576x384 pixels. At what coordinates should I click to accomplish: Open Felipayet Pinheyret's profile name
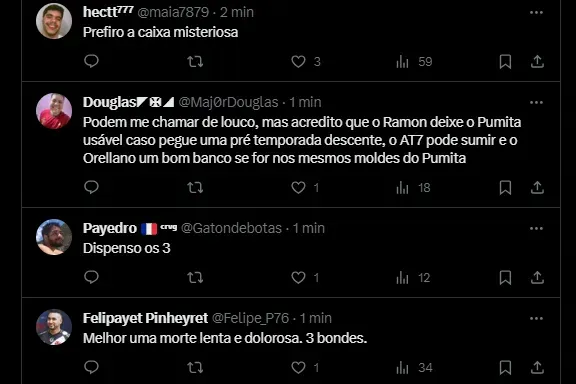pyautogui.click(x=145, y=318)
